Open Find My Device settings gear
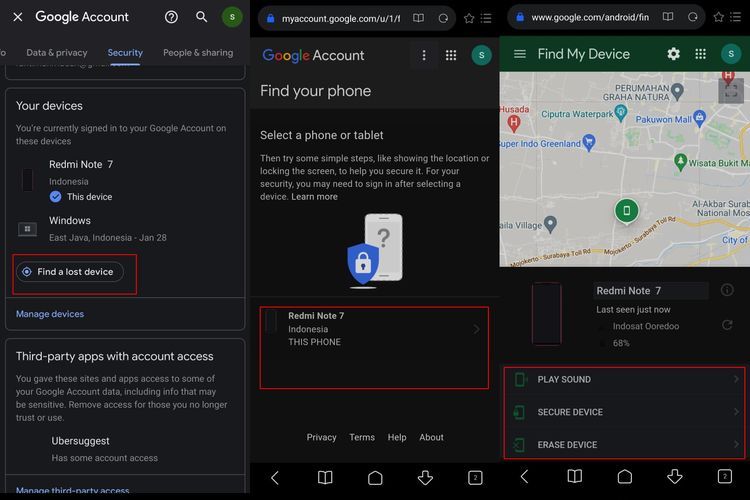Image resolution: width=750 pixels, height=500 pixels. [x=673, y=54]
